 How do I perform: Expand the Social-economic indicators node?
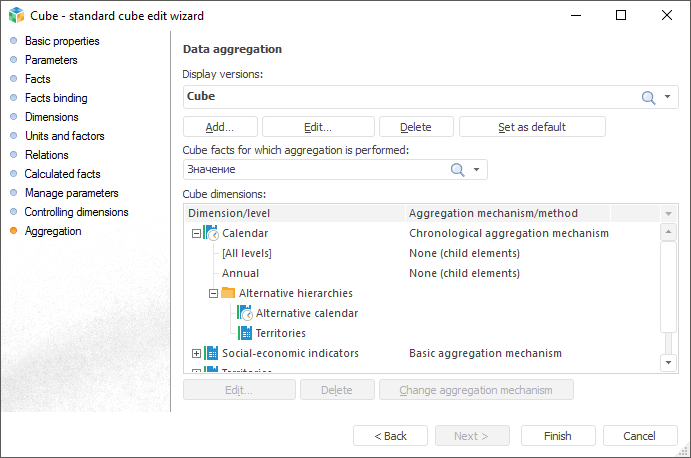[x=195, y=353]
